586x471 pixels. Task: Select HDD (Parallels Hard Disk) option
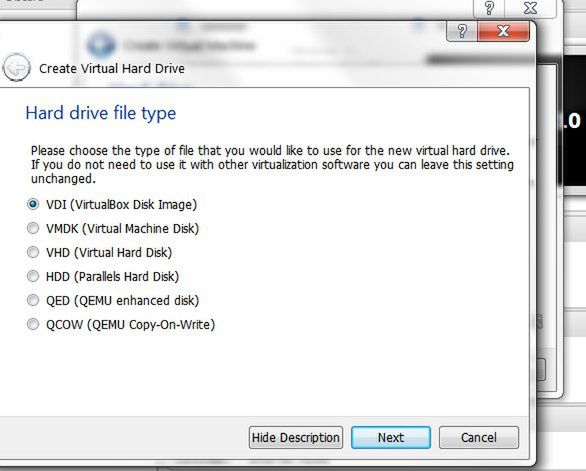point(103,276)
